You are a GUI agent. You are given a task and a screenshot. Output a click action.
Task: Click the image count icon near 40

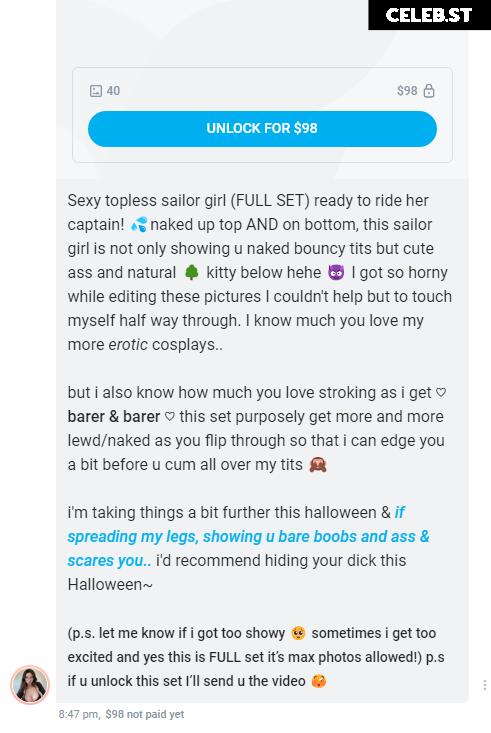point(96,91)
